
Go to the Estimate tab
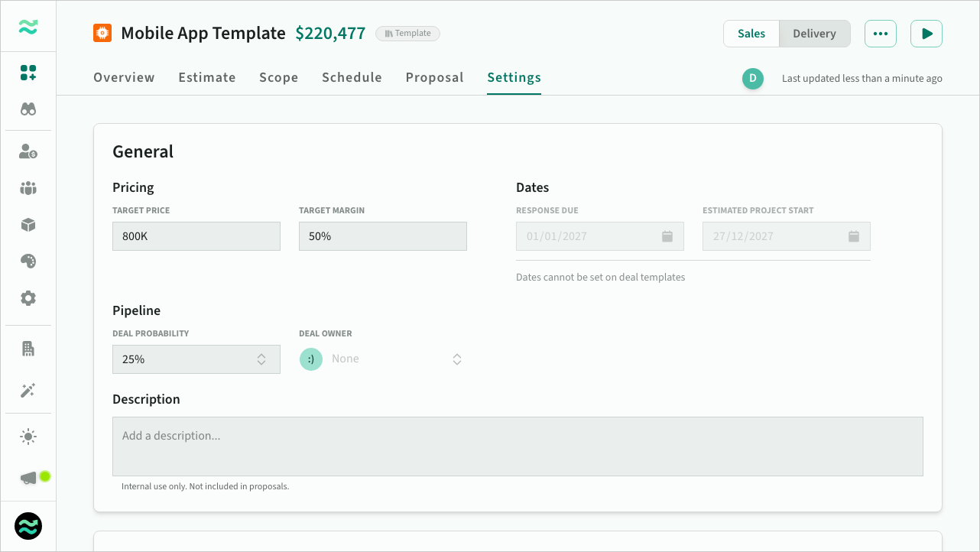click(207, 77)
